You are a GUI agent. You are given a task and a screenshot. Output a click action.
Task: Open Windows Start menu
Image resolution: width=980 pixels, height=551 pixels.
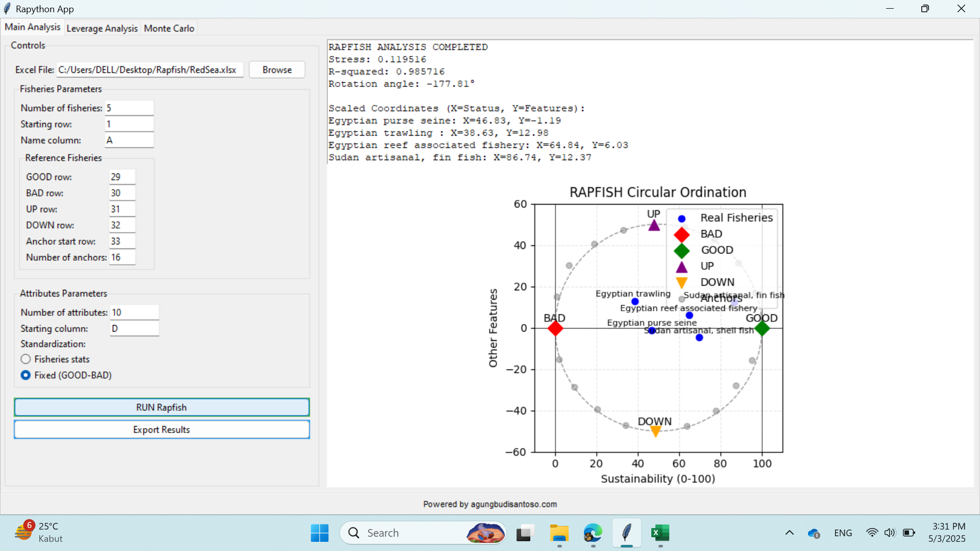320,533
